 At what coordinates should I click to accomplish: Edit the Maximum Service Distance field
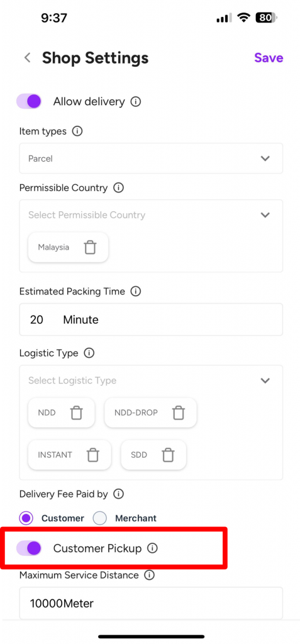151,603
